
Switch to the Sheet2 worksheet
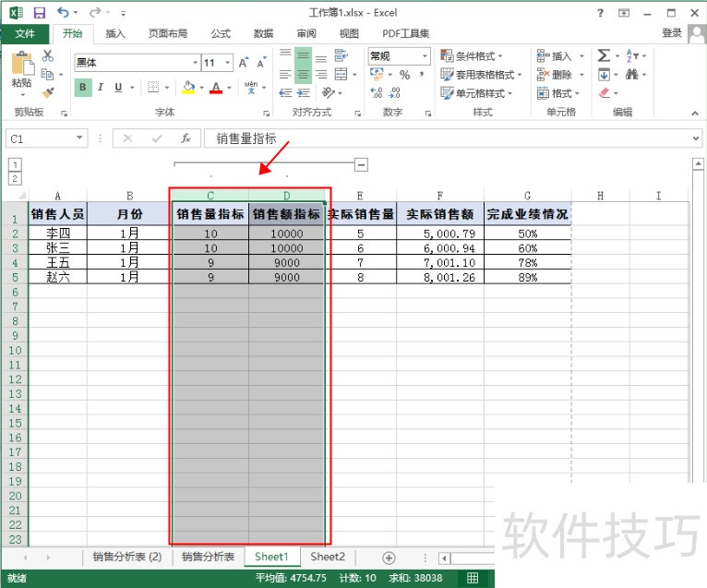pos(328,557)
